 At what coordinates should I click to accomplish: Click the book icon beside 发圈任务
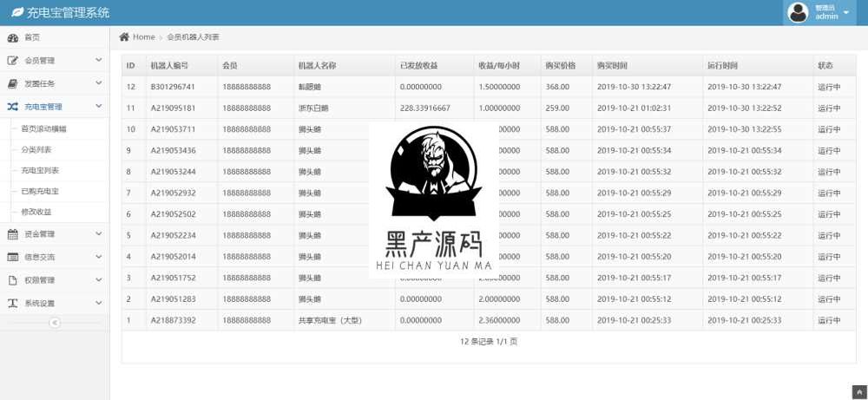coord(13,83)
